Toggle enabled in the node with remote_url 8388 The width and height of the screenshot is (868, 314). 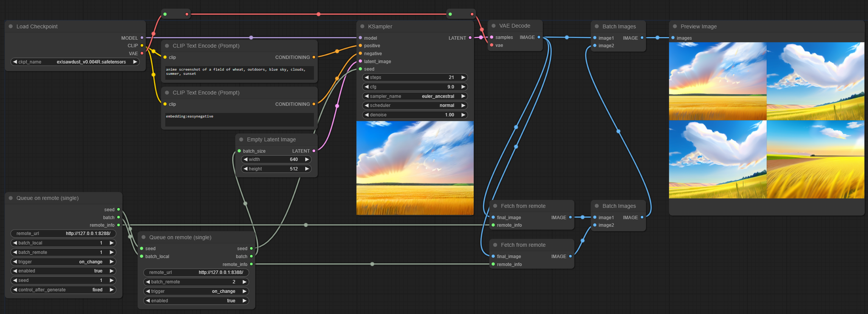click(196, 301)
